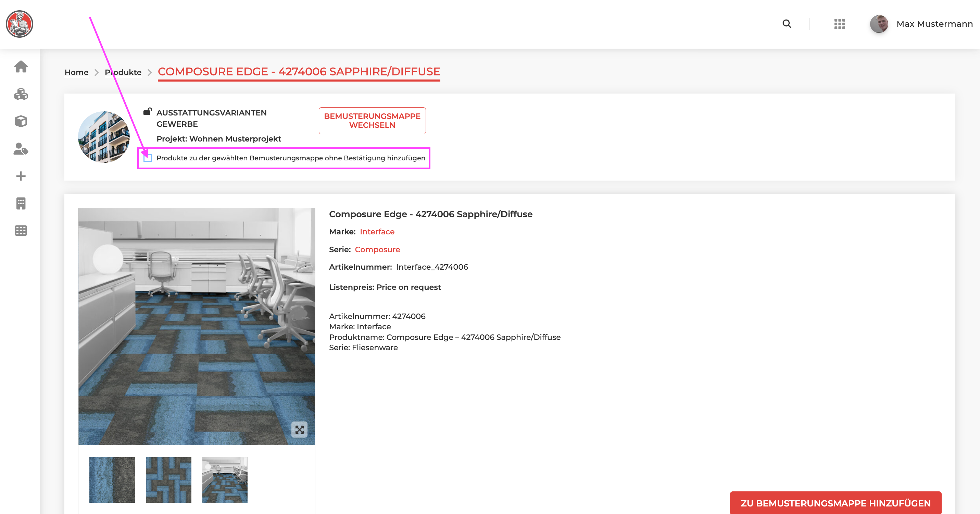This screenshot has height=514, width=980.
Task: Open the apps grid menu icon
Action: [x=840, y=24]
